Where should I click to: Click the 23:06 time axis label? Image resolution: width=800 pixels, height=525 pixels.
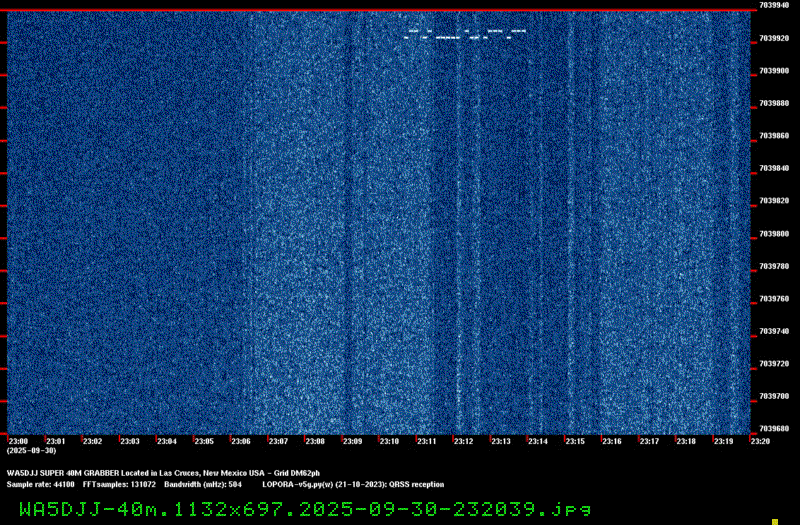pos(241,441)
